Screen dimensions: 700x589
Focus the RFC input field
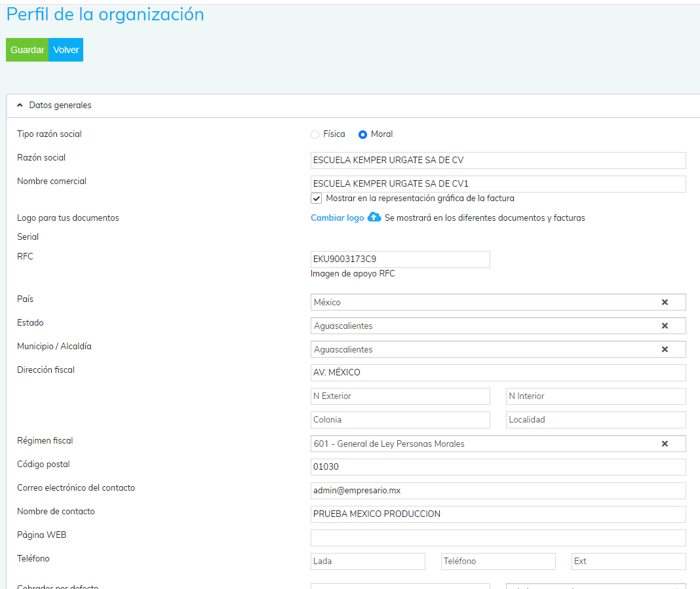[400, 259]
